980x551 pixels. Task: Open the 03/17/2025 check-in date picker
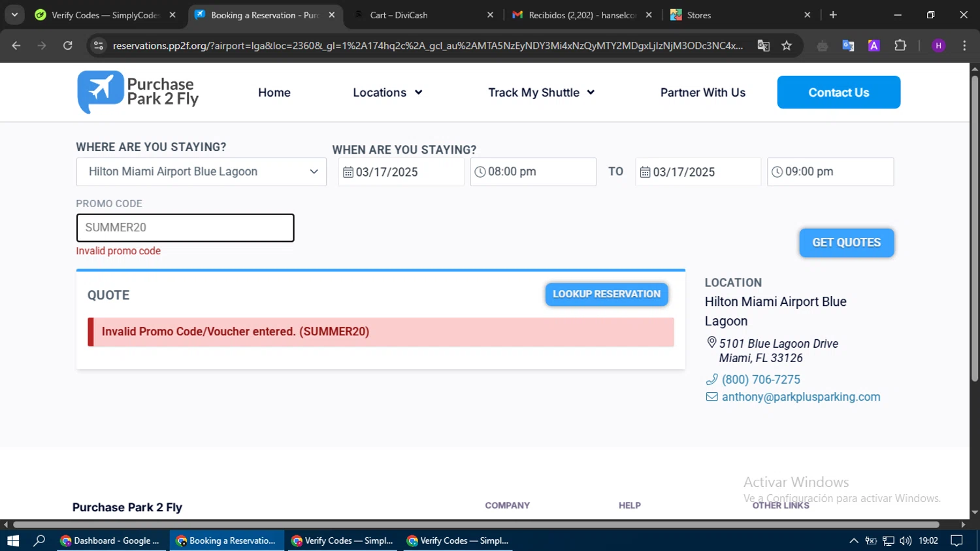[401, 172]
